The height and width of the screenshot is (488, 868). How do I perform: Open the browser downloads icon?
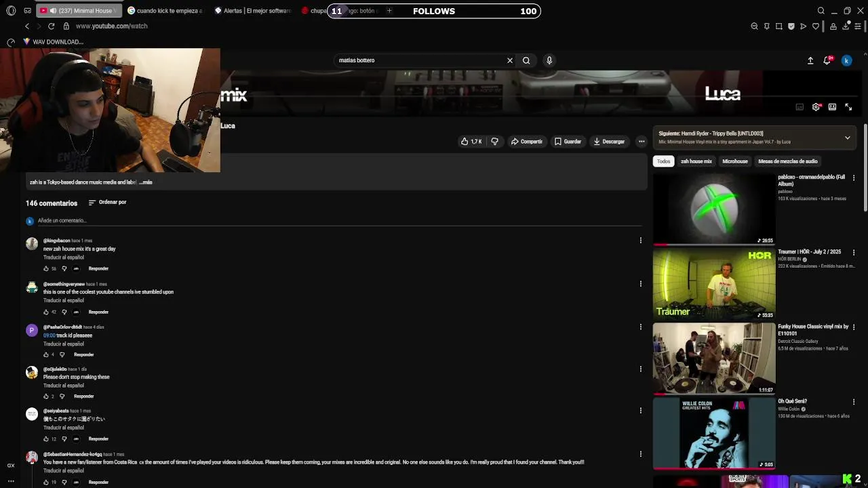[x=846, y=26]
